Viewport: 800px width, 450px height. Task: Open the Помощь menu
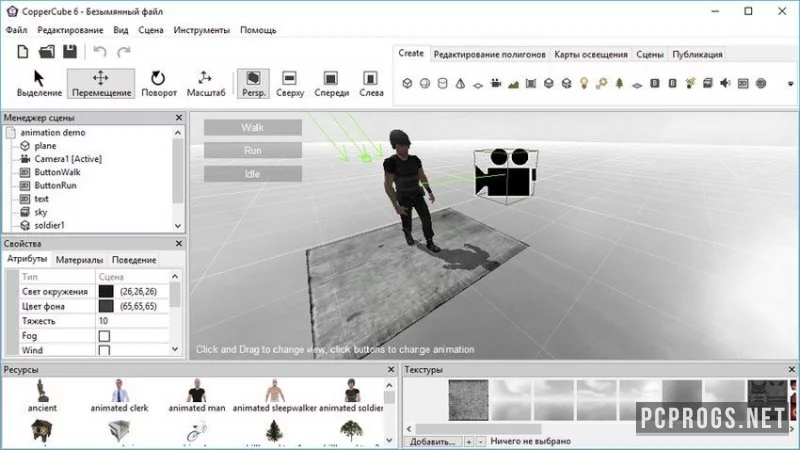(258, 30)
